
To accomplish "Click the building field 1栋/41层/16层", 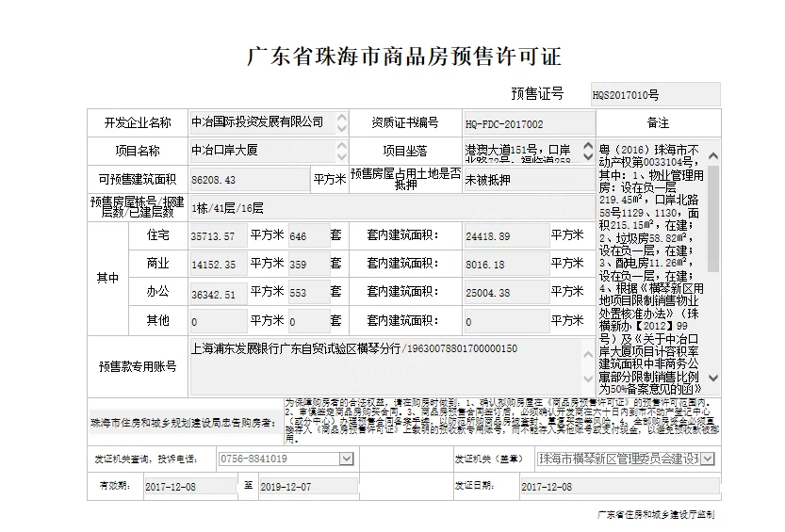I will tap(392, 208).
